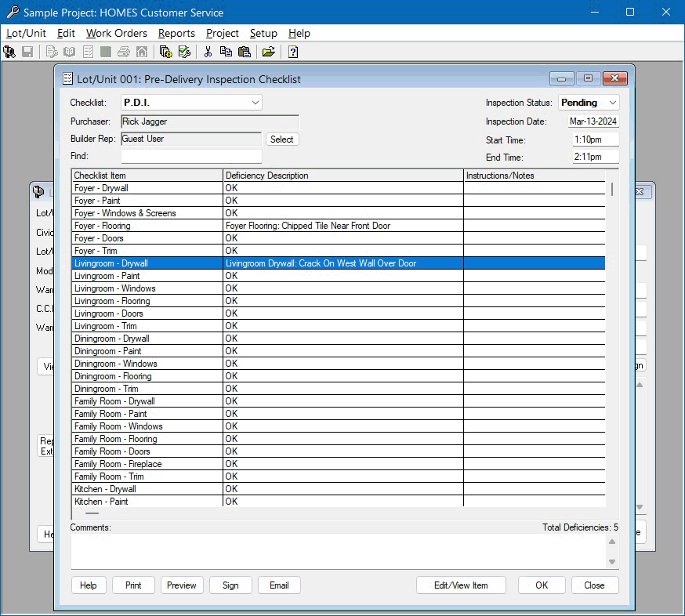Image resolution: width=685 pixels, height=616 pixels.
Task: Click the checklist icon in the dialog title bar
Action: [67, 78]
